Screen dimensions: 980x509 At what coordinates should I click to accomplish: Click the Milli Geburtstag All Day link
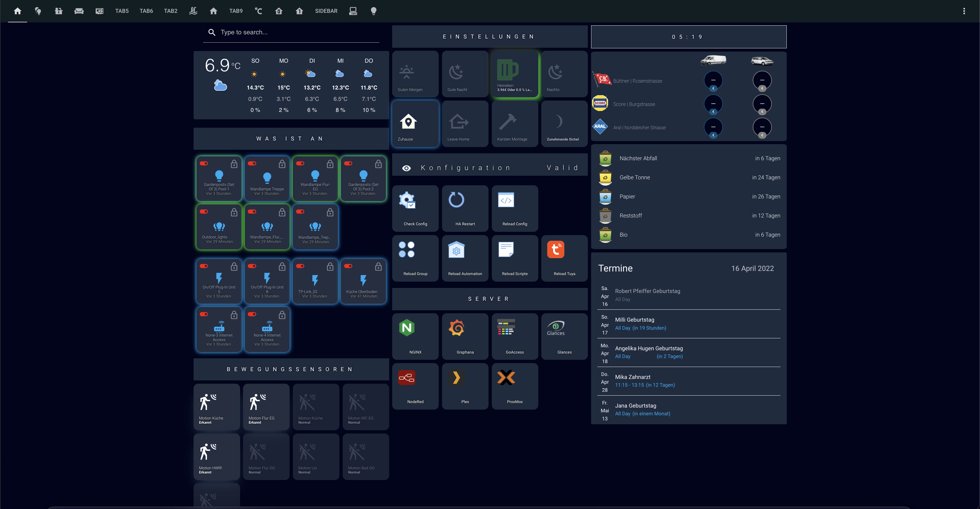click(x=641, y=328)
